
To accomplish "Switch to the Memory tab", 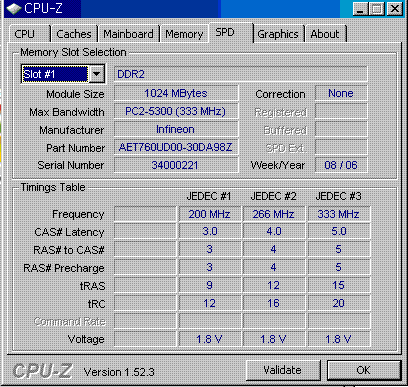I will click(184, 34).
